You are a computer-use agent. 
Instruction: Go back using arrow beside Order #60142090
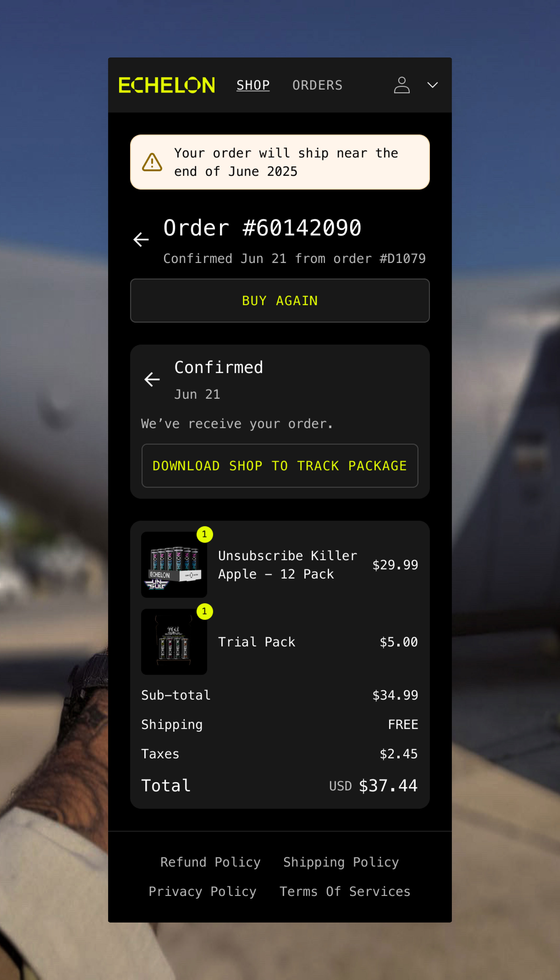click(141, 239)
